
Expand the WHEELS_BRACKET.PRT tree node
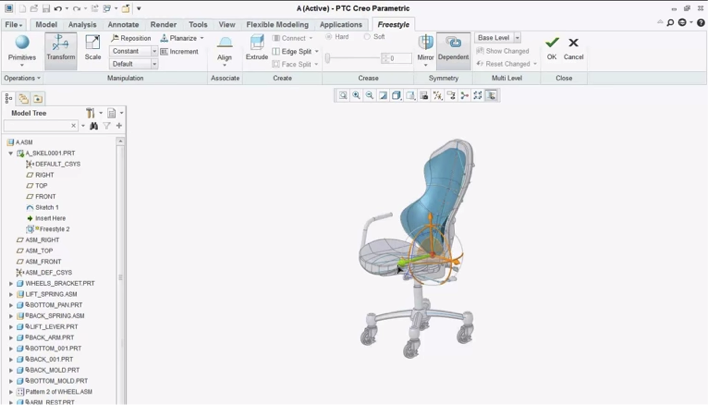(11, 284)
